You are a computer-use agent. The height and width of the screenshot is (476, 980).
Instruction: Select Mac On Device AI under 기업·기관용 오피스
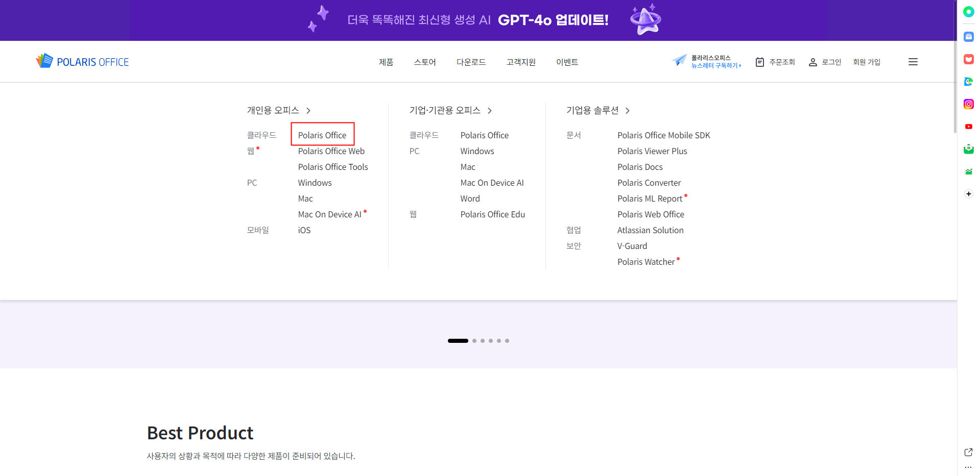[x=492, y=183]
